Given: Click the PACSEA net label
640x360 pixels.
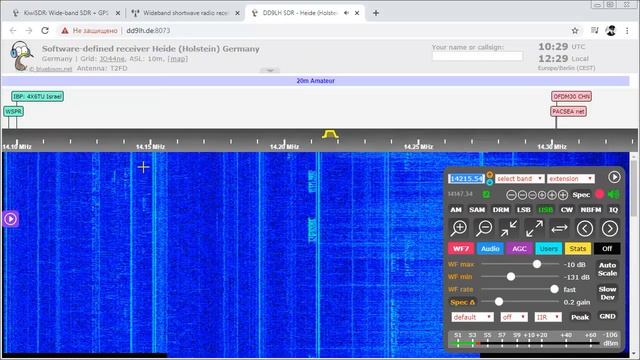Looking at the screenshot, I should coord(568,111).
